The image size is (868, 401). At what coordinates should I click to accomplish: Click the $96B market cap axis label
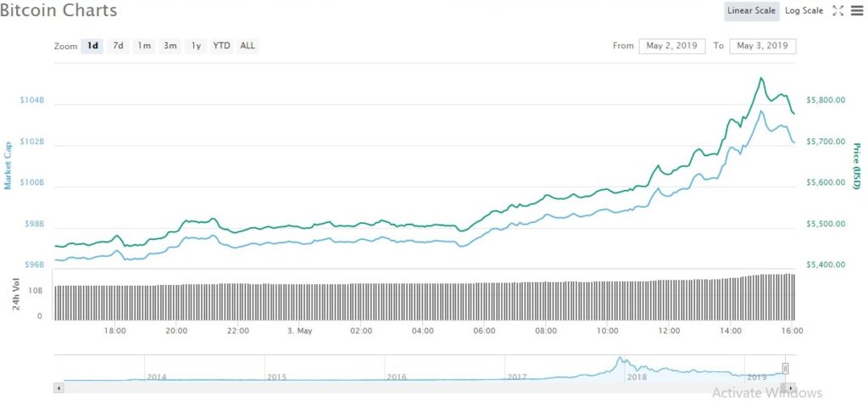(34, 265)
